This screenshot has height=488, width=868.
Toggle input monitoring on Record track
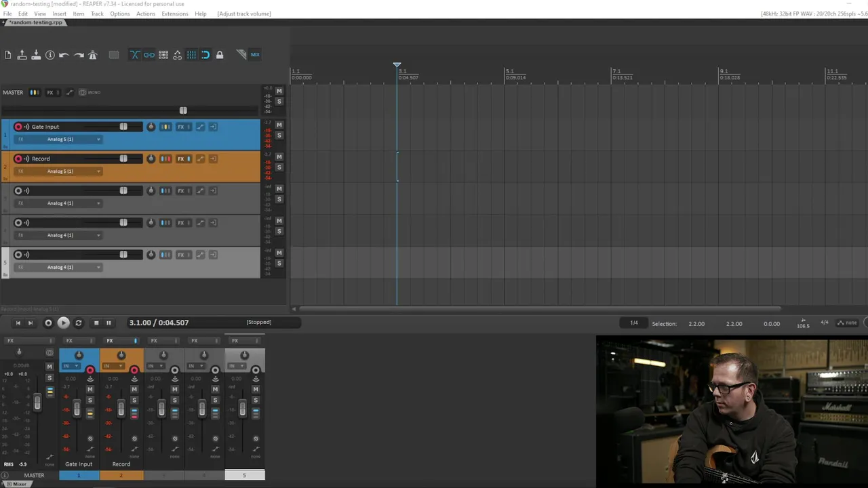click(x=26, y=159)
